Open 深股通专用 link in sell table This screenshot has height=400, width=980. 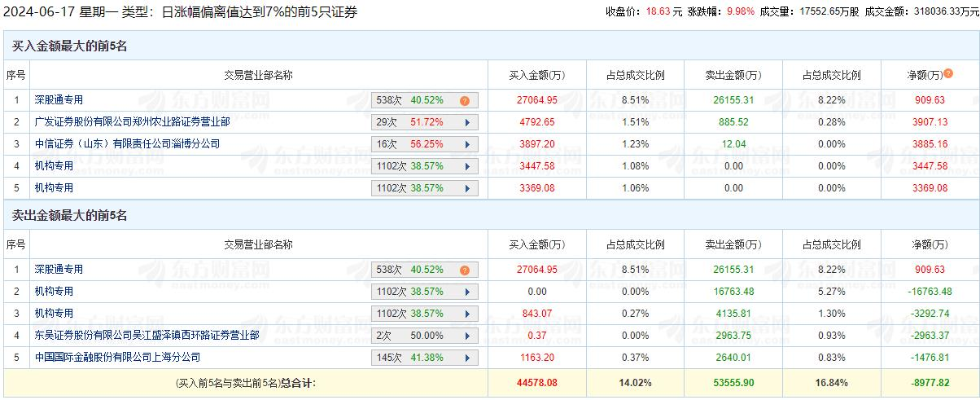59,270
